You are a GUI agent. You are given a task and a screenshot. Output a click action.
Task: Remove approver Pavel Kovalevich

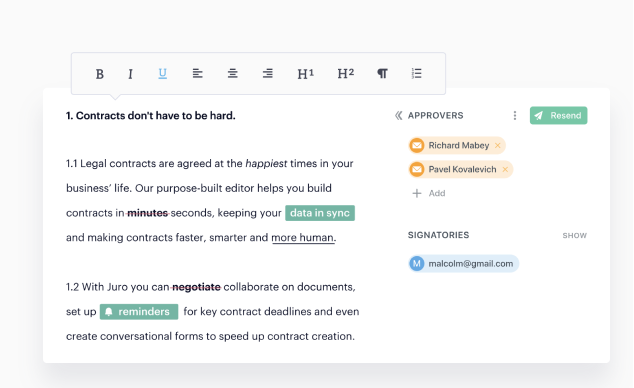505,169
